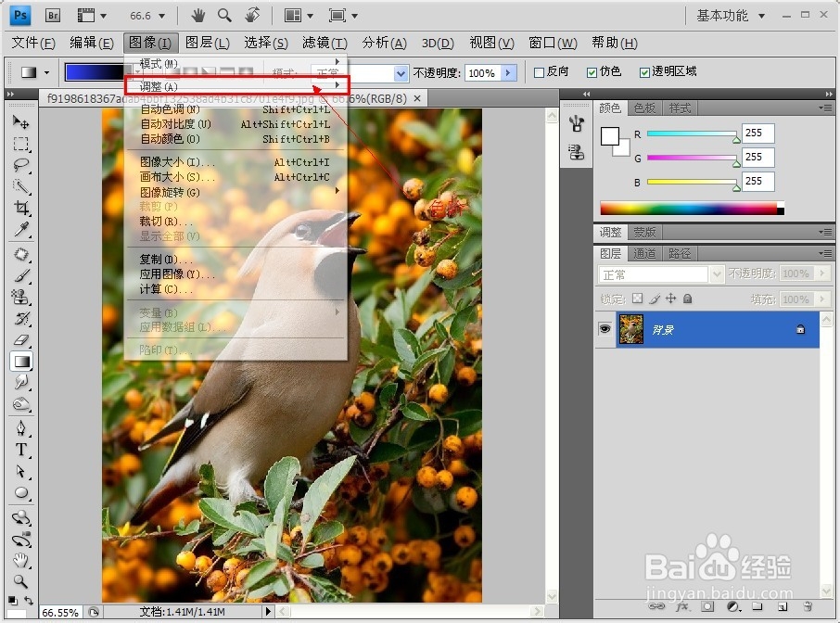Screen dimensions: 840x623
Task: Create a new layer group folder
Action: tap(757, 606)
